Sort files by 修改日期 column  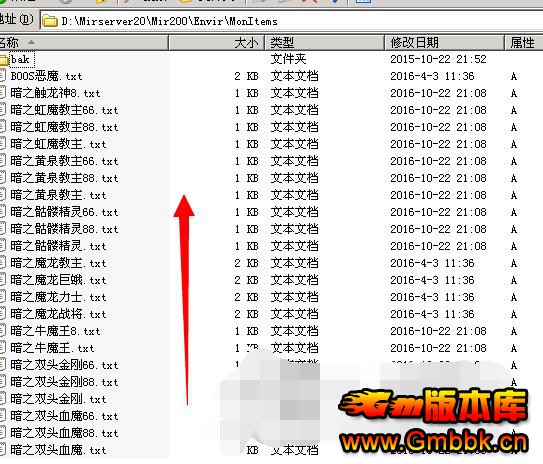tap(444, 43)
